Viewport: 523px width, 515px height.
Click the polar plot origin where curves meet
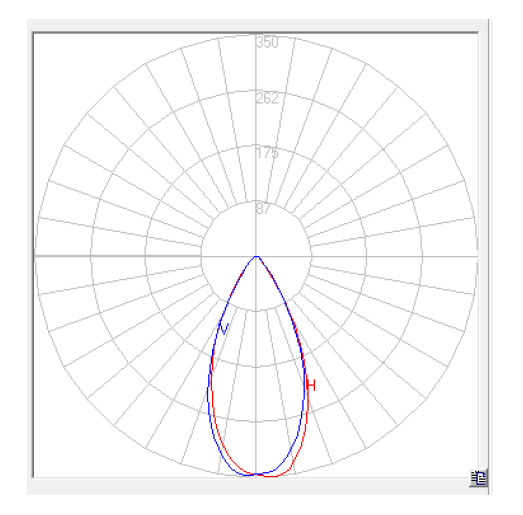click(256, 256)
